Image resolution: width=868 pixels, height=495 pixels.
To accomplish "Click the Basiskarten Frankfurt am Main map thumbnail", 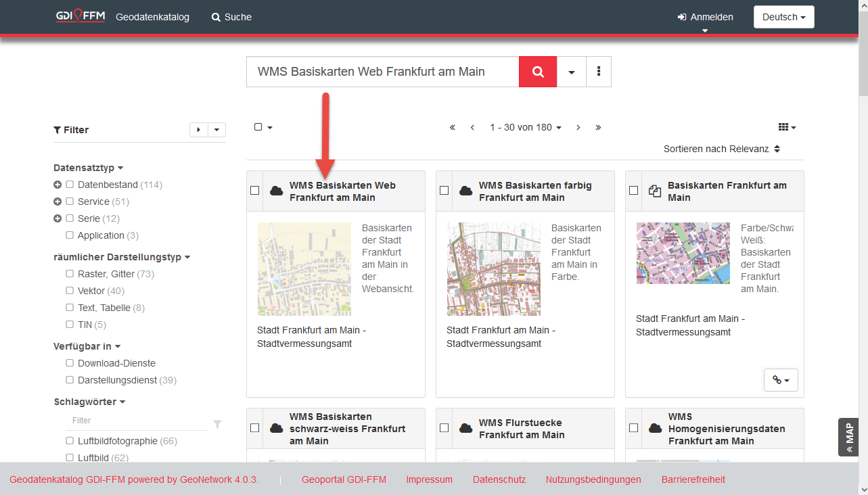I will click(683, 253).
